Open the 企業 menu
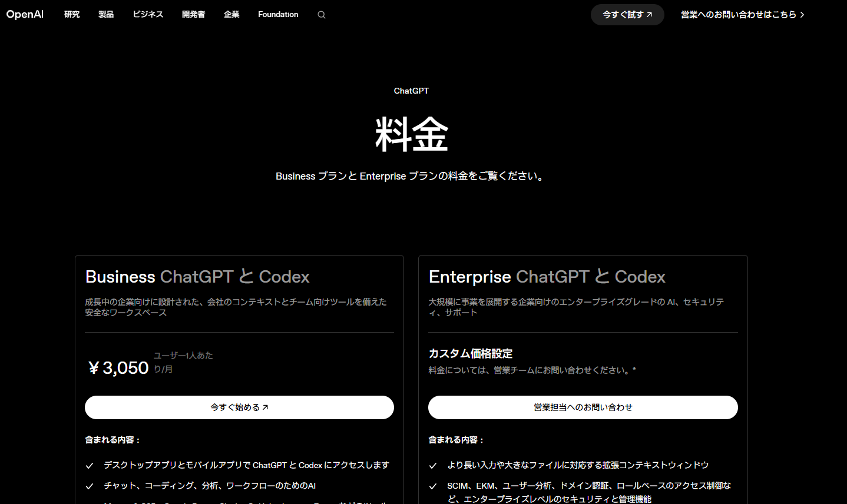 point(231,15)
